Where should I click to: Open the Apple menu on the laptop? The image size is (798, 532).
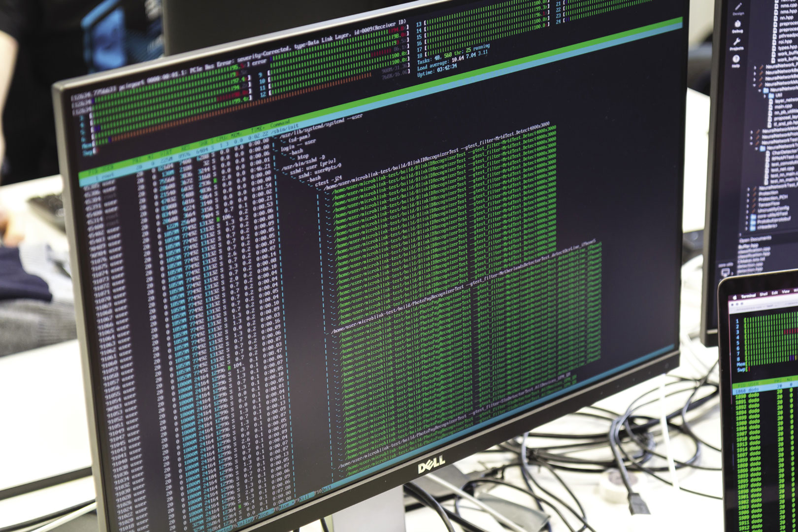(734, 298)
